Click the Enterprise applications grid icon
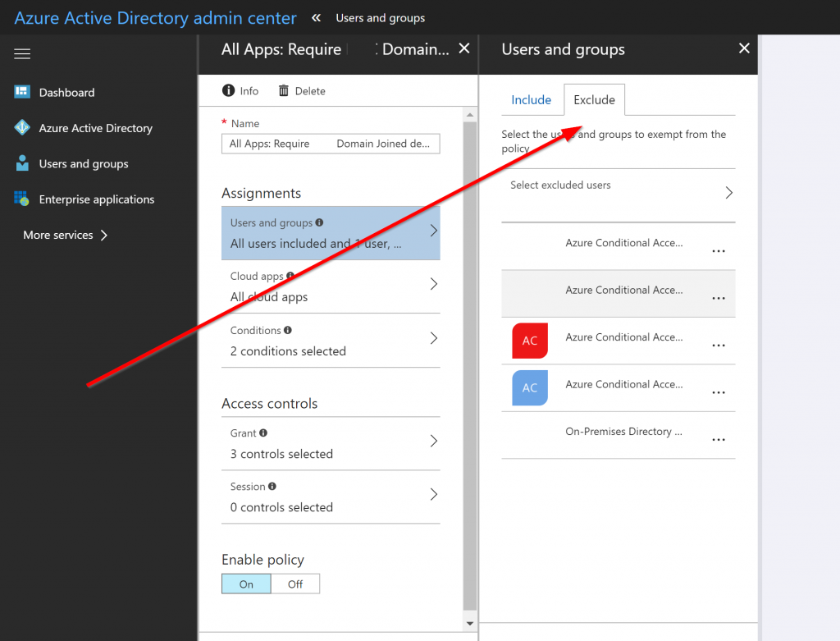Viewport: 840px width, 641px height. tap(21, 199)
